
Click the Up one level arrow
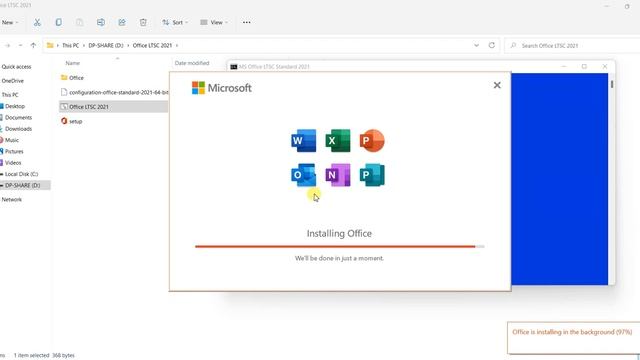(33, 45)
